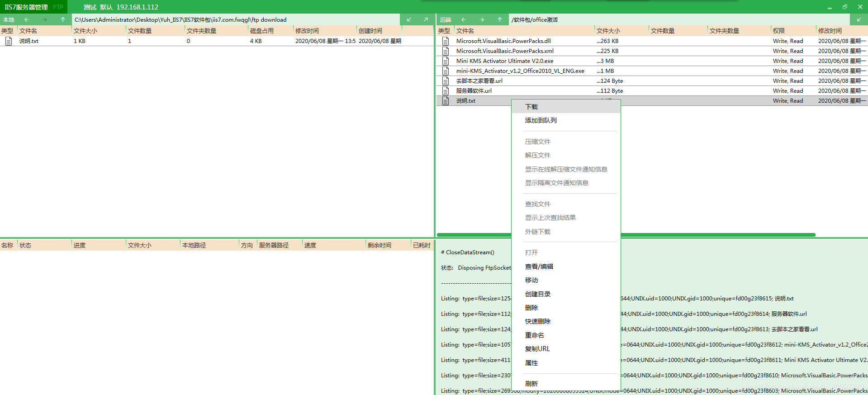Select remote file name mini-KMS_Activator_v1.2_Office2010_VL_ENG.exe
868x395 pixels.
point(520,71)
